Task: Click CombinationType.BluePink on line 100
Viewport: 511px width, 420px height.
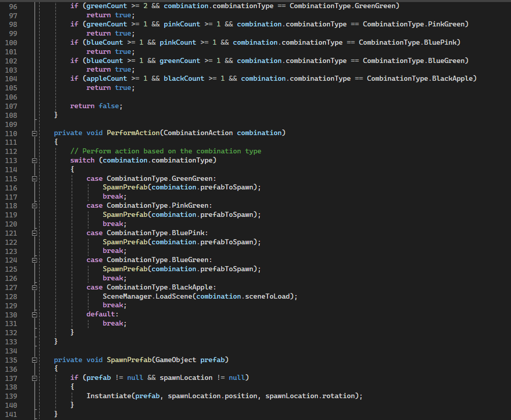Action: pyautogui.click(x=408, y=42)
